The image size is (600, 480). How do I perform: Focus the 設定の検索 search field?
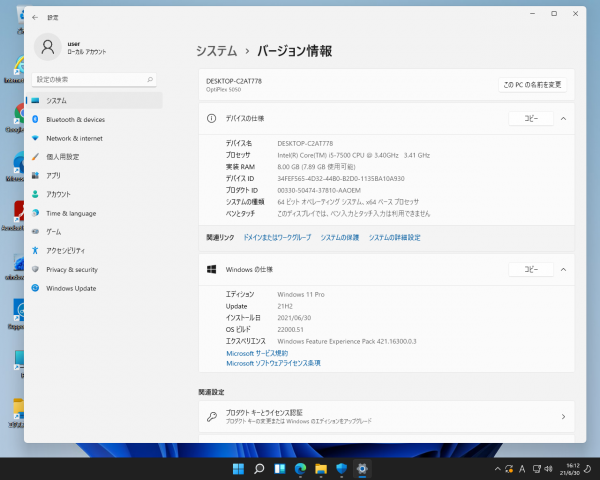94,80
